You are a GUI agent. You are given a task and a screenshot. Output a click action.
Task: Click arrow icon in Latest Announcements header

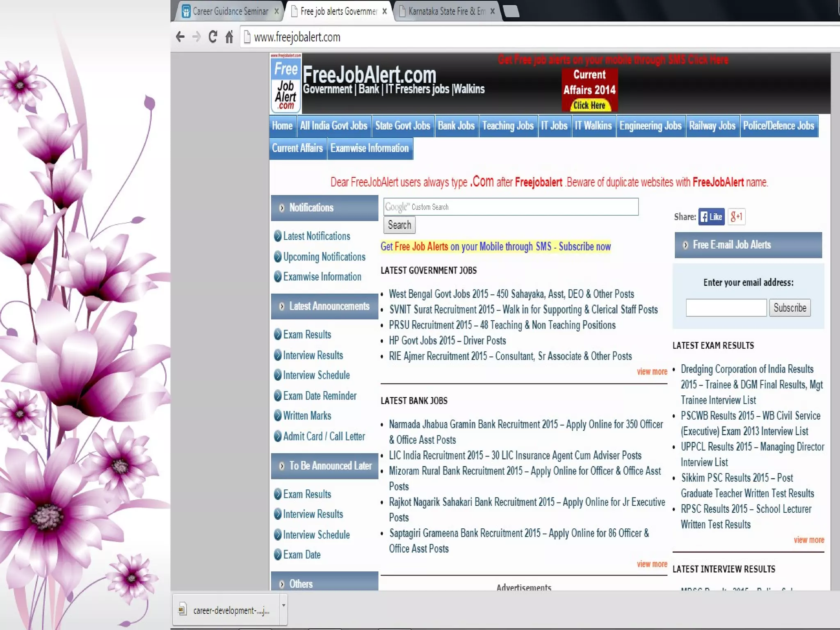click(282, 306)
